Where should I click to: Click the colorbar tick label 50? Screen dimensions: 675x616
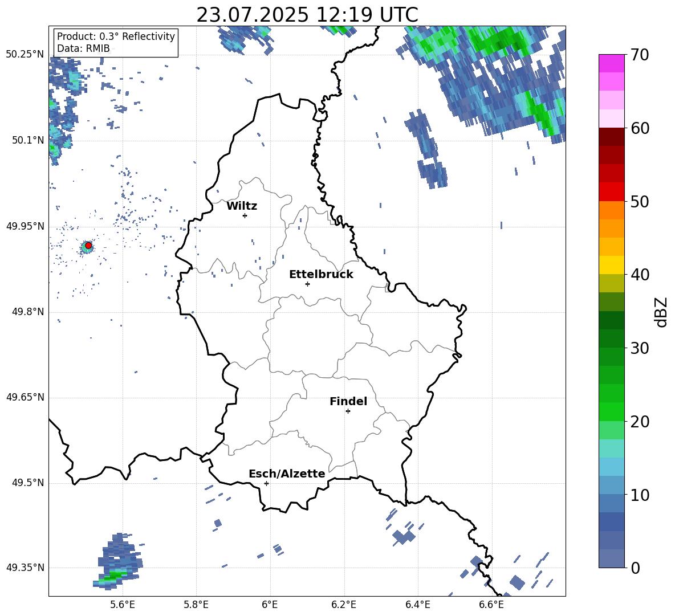(x=640, y=202)
